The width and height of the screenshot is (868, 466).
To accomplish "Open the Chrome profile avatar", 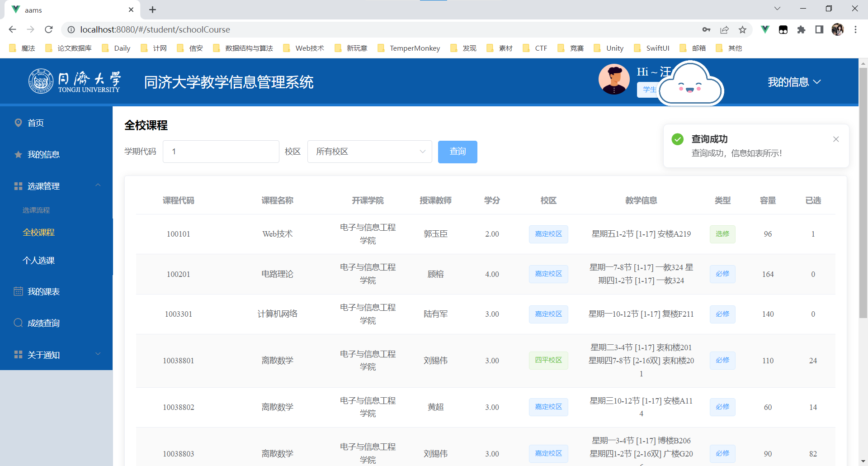I will click(838, 29).
